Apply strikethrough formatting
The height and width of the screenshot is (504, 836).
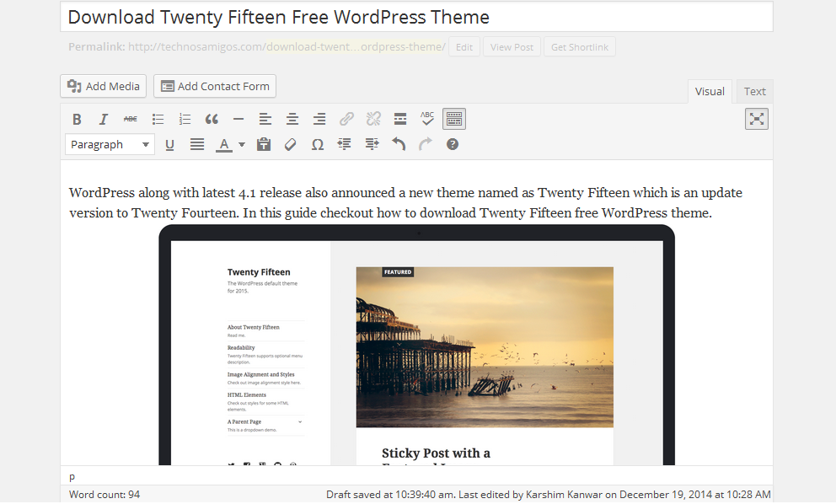pos(131,120)
